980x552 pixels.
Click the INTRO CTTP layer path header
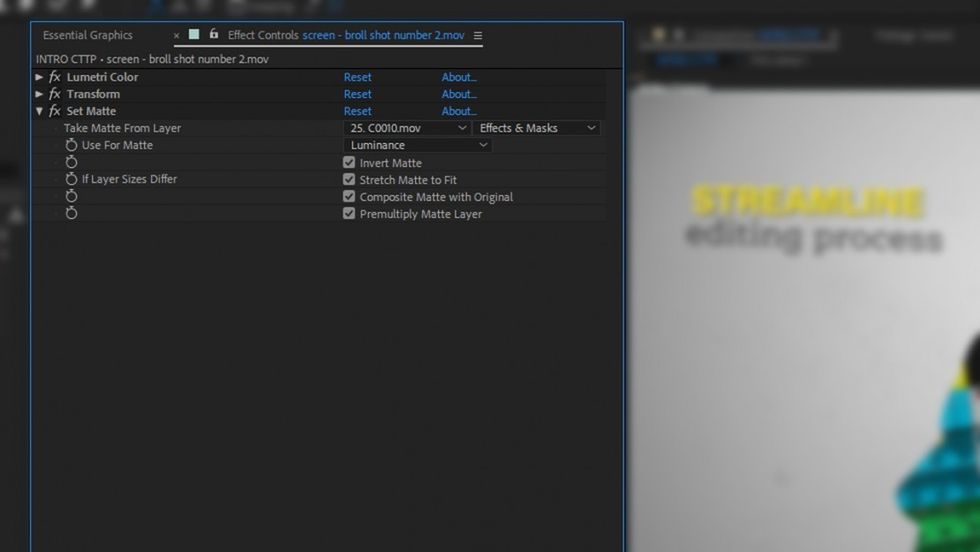pyautogui.click(x=152, y=59)
